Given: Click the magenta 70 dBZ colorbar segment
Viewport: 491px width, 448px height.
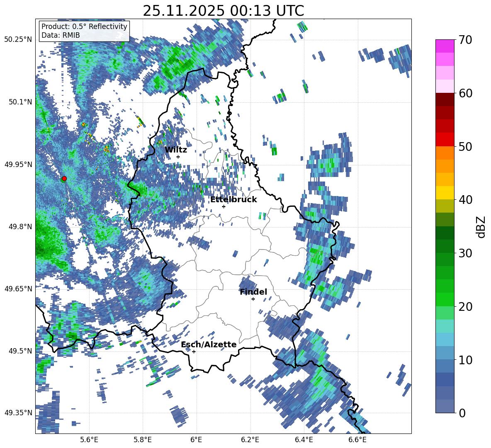Looking at the screenshot, I should tap(445, 46).
